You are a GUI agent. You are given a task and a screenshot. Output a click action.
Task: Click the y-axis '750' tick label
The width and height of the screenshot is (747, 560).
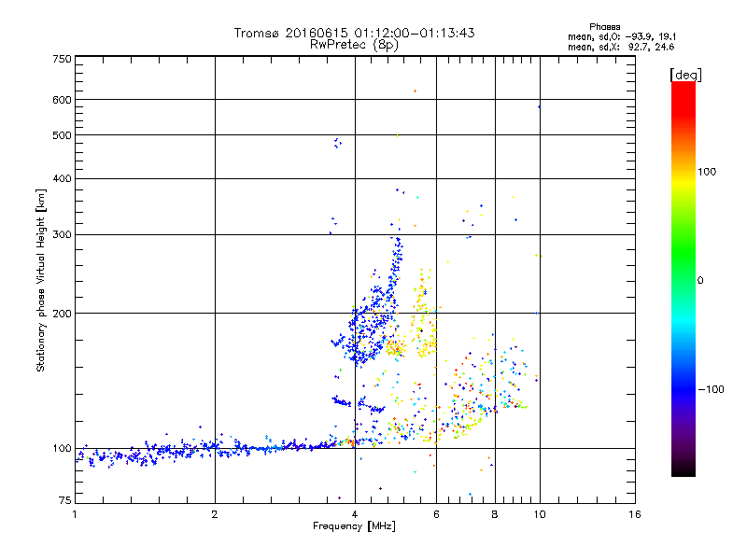point(63,59)
